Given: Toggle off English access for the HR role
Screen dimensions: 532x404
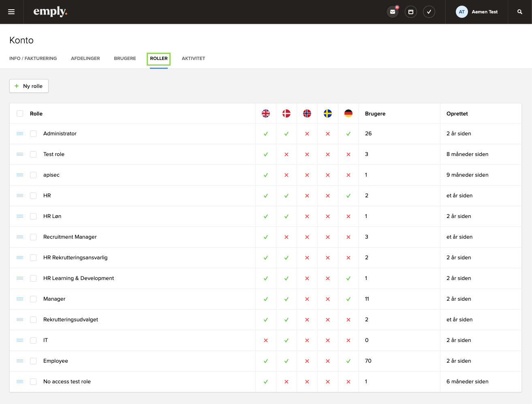Looking at the screenshot, I should click(265, 195).
